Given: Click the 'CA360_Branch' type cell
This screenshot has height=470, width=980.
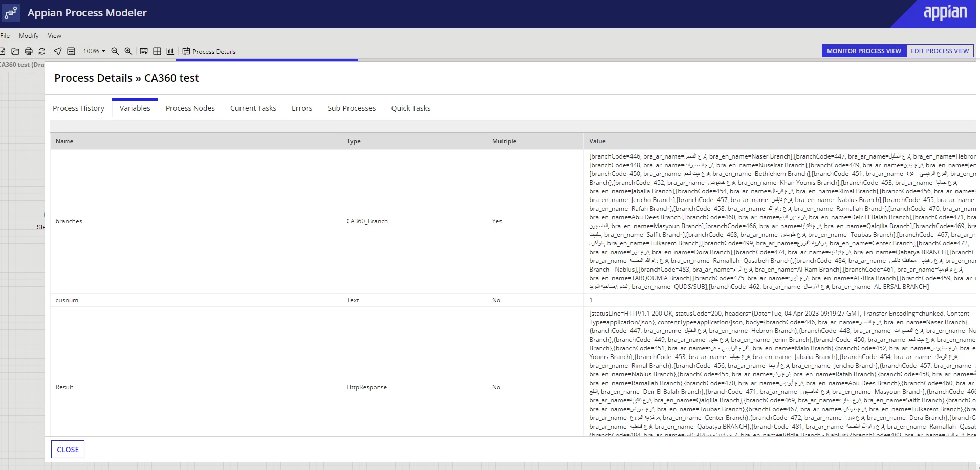Looking at the screenshot, I should (413, 221).
